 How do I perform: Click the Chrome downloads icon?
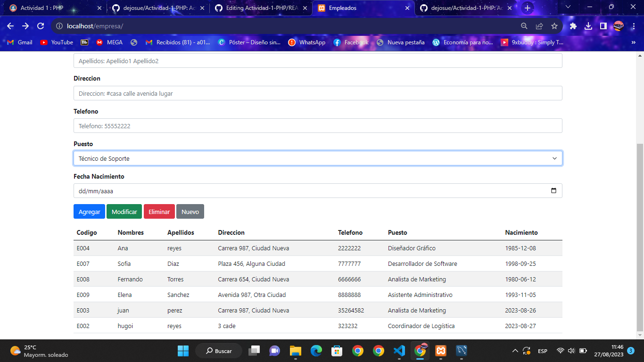(x=588, y=27)
